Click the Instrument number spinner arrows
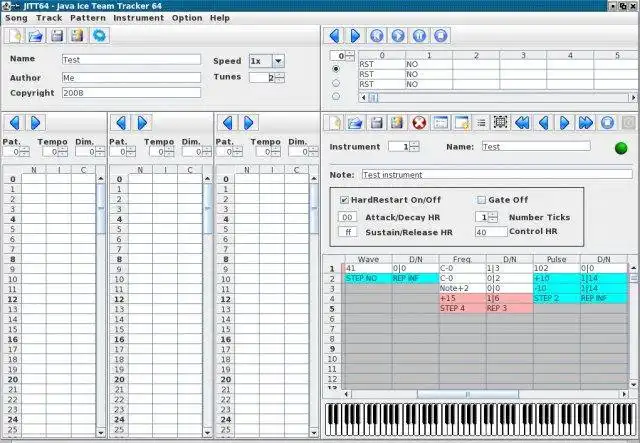The height and width of the screenshot is (443, 640). tap(414, 147)
